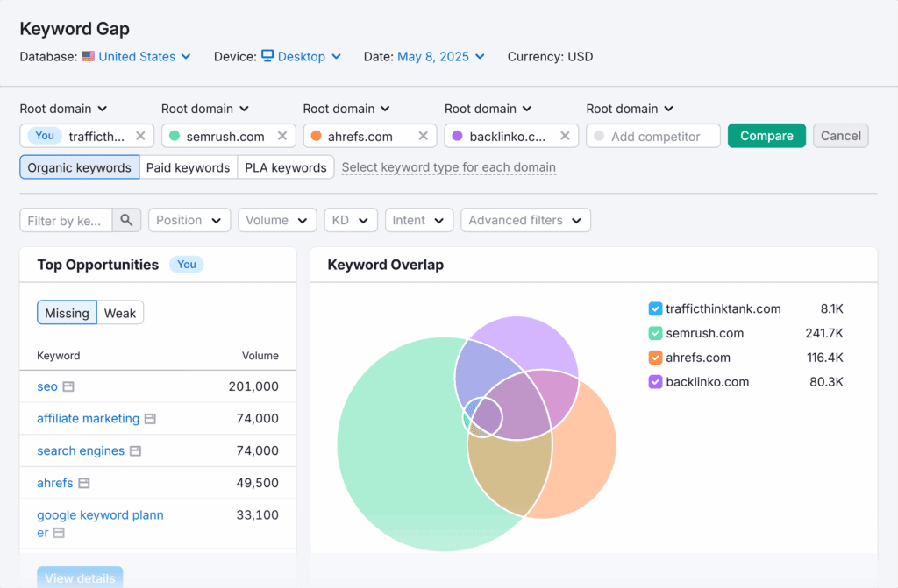Switch to Paid keywords tab

tap(188, 167)
